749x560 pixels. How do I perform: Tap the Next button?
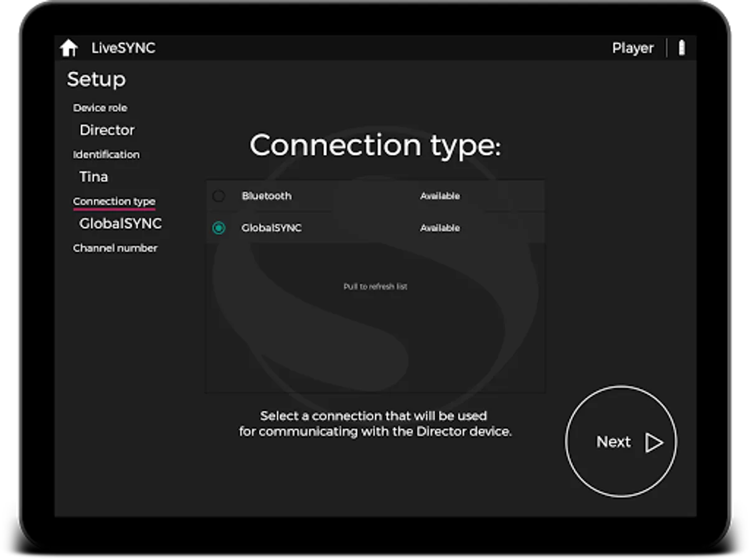point(621,441)
